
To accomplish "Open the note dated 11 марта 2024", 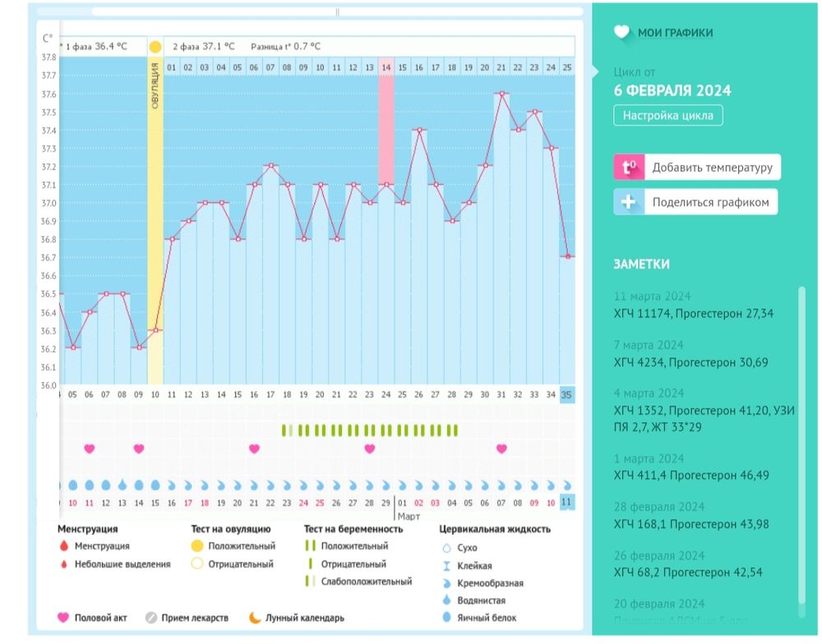I will 694,306.
